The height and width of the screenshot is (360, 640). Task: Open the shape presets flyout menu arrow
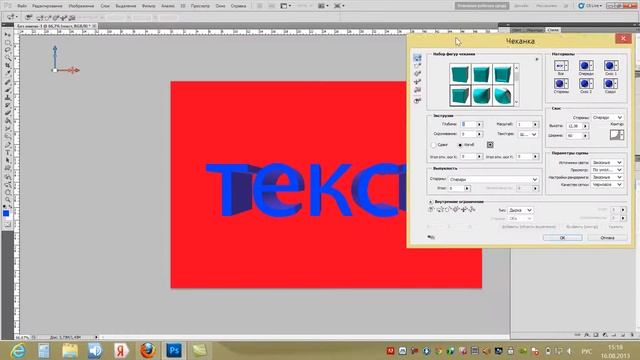[x=537, y=60]
